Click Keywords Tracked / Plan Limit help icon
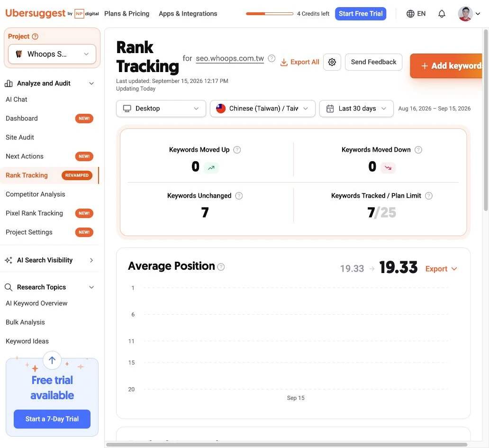 (429, 196)
